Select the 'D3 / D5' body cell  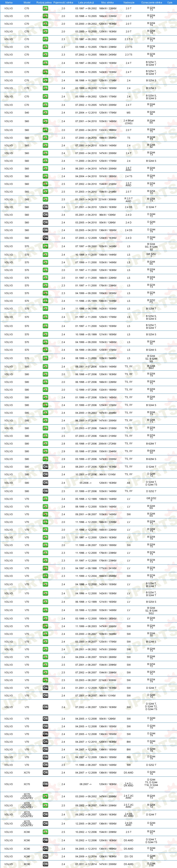[x=129, y=856]
